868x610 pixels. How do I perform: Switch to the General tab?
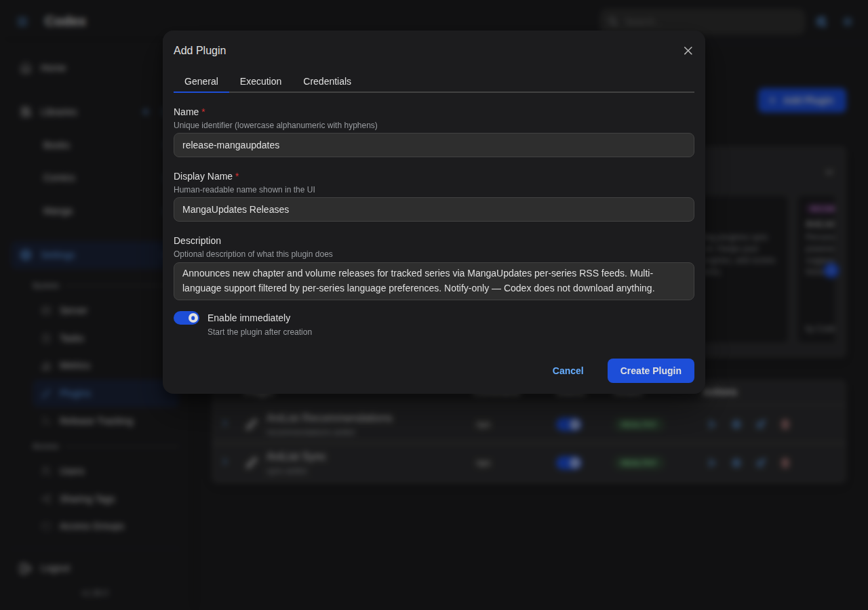(x=201, y=81)
